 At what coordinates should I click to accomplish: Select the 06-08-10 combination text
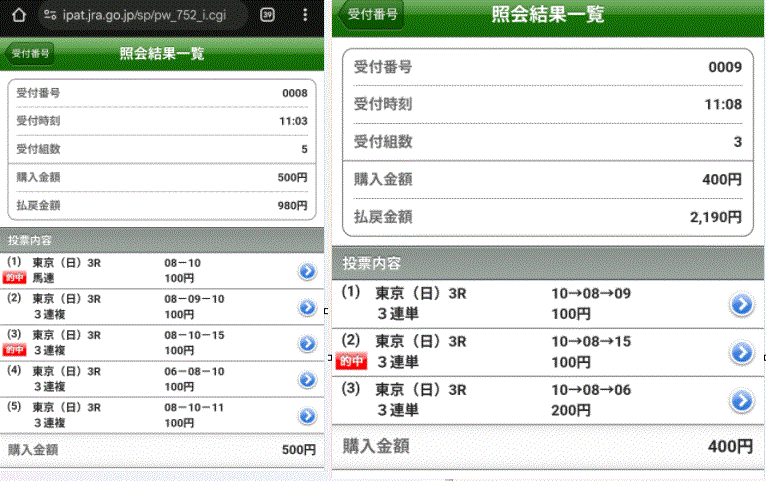coord(194,371)
